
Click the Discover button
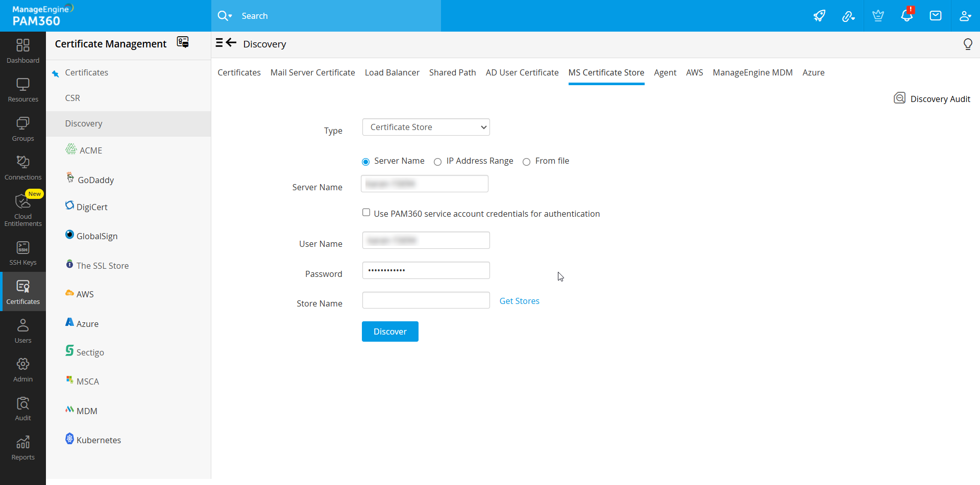[x=390, y=331]
